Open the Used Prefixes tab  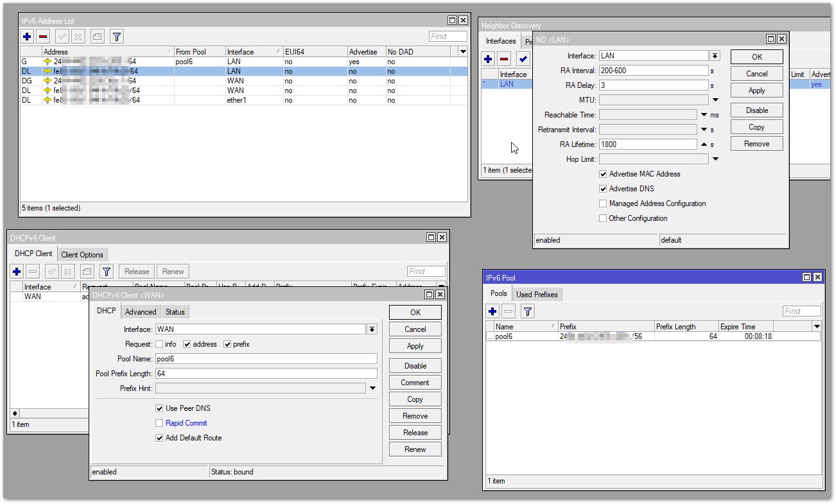point(537,294)
